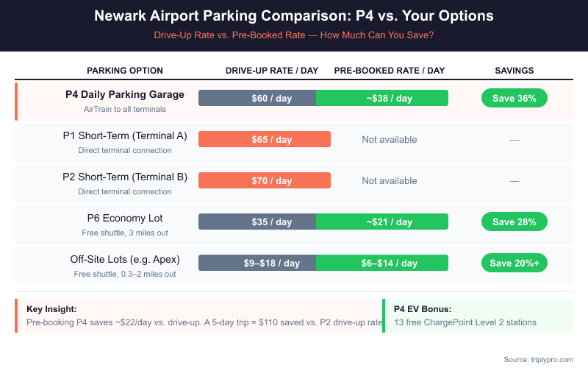
Task: Click the "DRIVE-UP RATE / DAY" column header
Action: [x=272, y=71]
